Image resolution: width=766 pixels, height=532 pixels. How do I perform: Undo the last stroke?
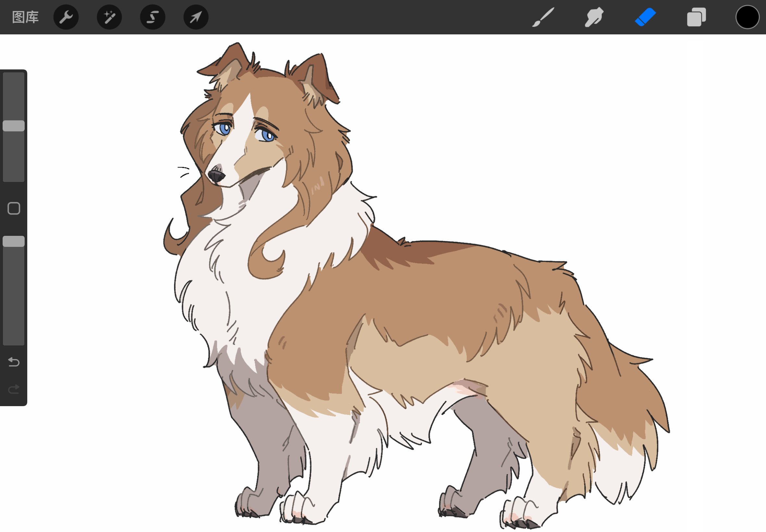[x=14, y=362]
